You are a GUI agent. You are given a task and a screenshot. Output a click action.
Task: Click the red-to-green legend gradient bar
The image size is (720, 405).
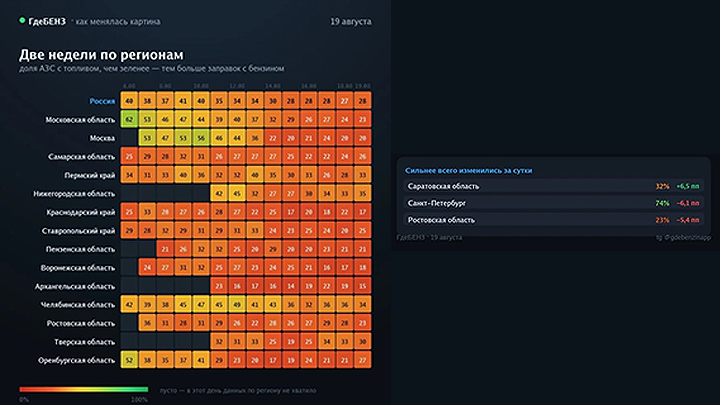coord(84,389)
